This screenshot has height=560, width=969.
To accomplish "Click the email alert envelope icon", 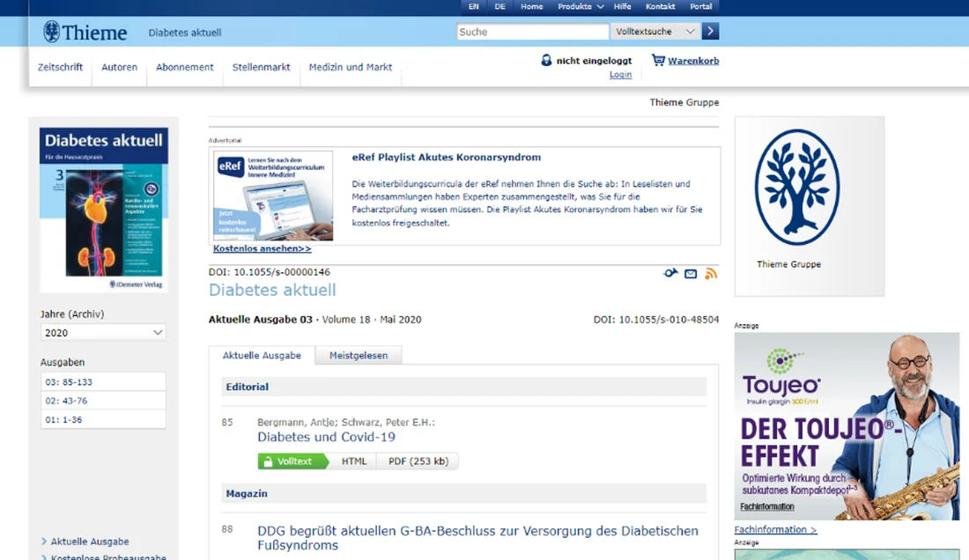I will pyautogui.click(x=691, y=274).
